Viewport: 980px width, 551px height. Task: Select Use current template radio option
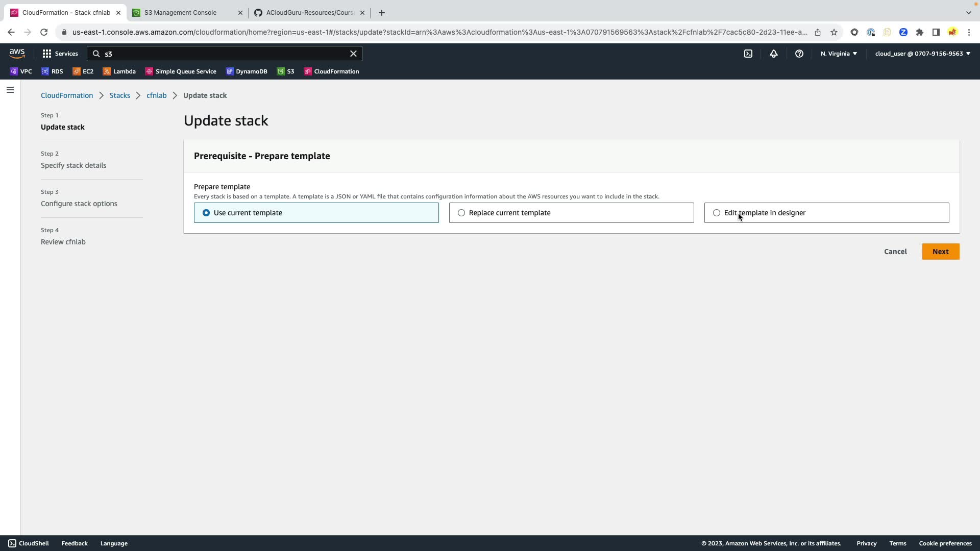[x=206, y=213]
